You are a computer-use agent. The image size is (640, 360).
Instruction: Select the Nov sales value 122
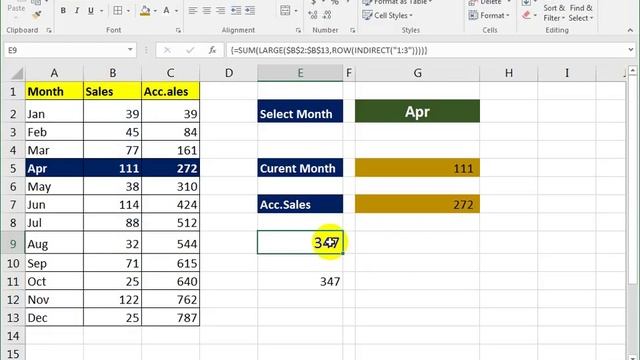[x=112, y=300]
